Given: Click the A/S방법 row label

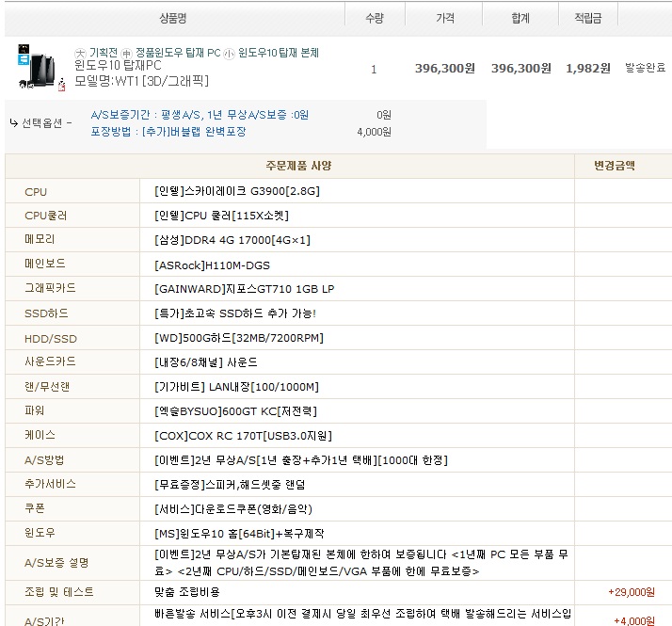Looking at the screenshot, I should pos(44,460).
